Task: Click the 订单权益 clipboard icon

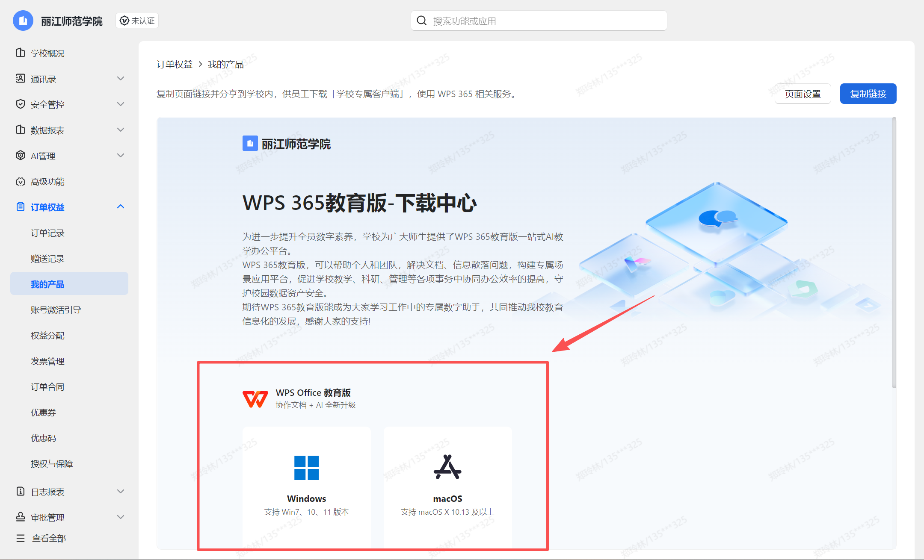Action: [x=20, y=207]
